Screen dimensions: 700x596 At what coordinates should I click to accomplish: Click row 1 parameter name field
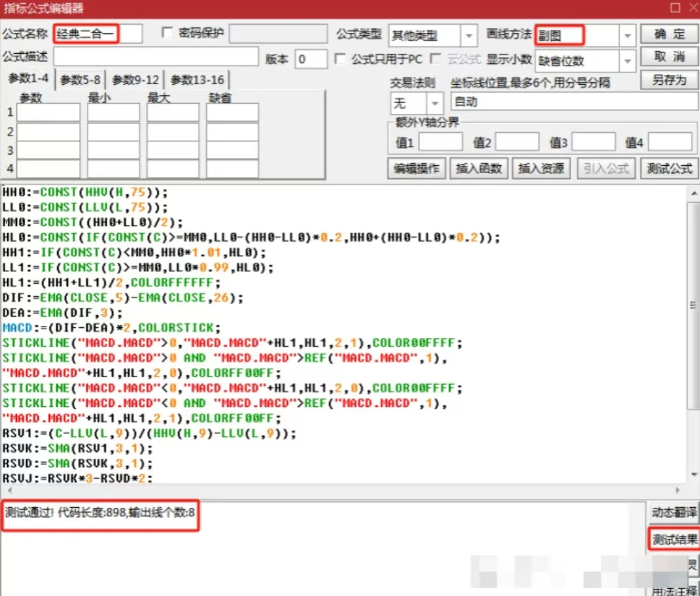[48, 113]
